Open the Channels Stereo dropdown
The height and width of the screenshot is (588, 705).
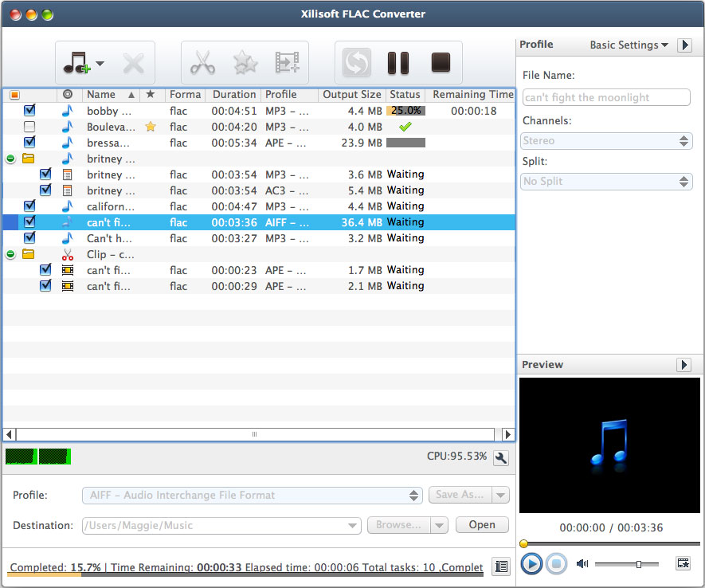pos(606,141)
